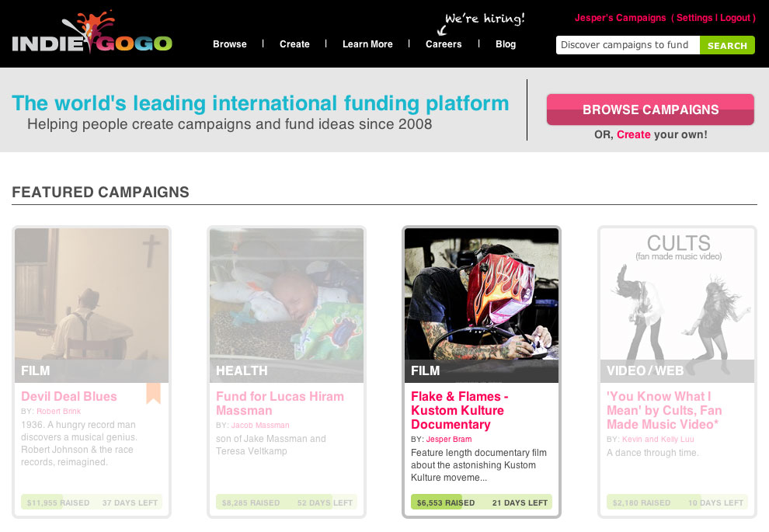Click the $6,553 raised progress bar
Screen dimensions: 769x532
point(482,502)
